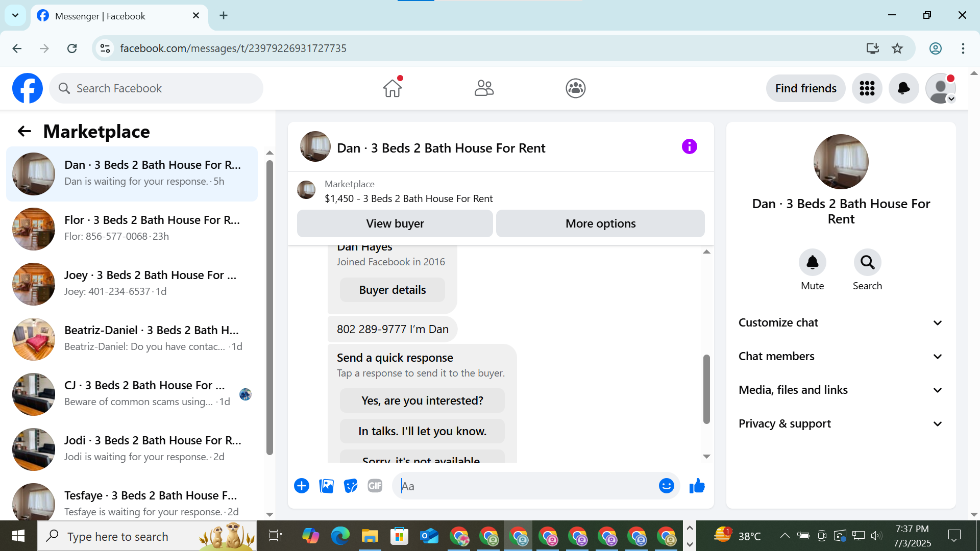
Task: Expand Chat members section
Action: point(840,356)
